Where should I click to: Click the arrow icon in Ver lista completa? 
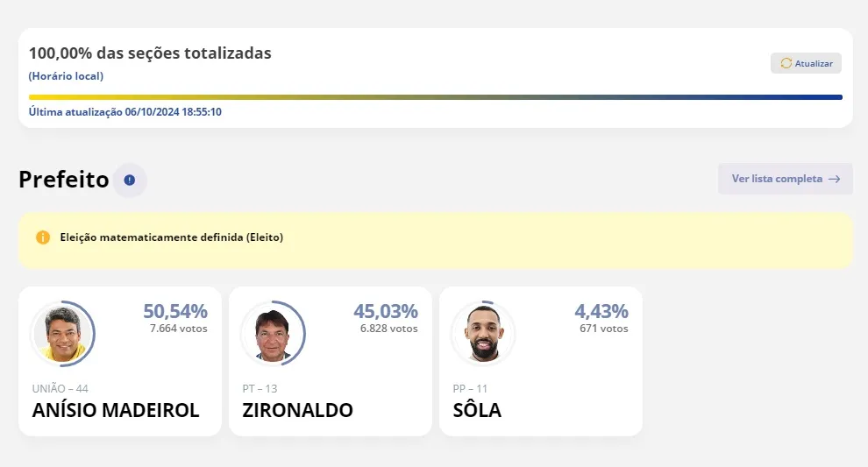[834, 180]
